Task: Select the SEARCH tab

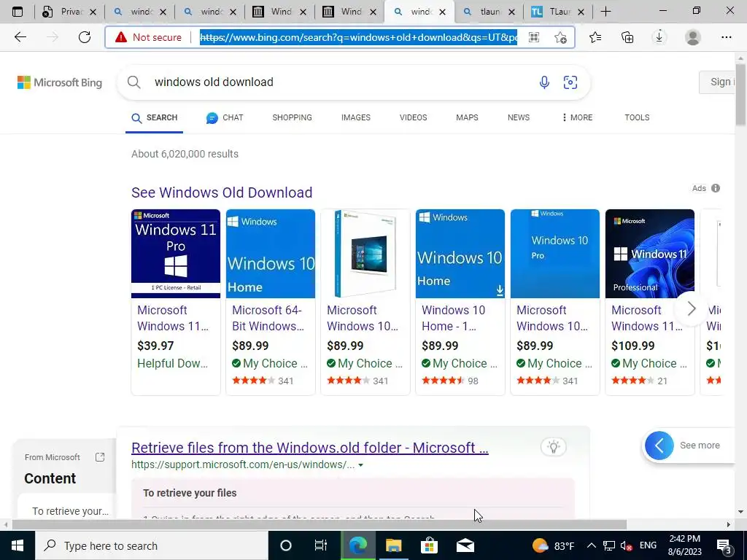Action: (155, 117)
